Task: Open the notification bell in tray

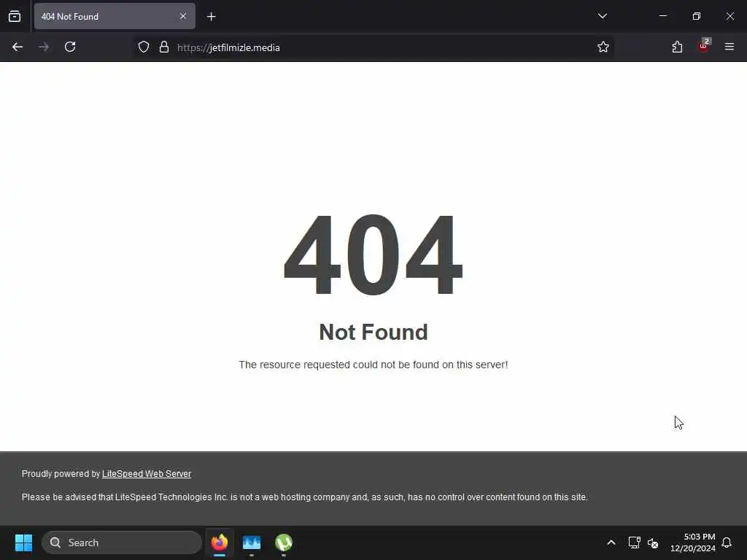Action: coord(727,542)
